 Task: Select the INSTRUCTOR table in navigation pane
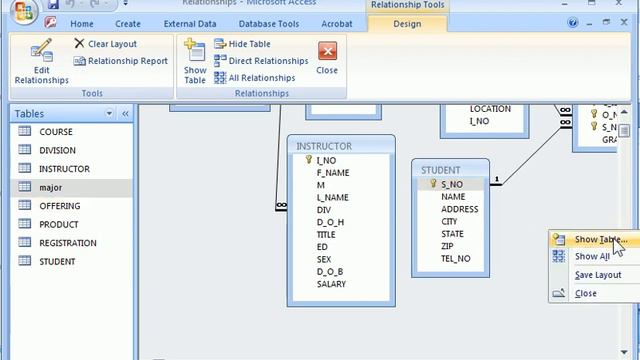pos(71,169)
